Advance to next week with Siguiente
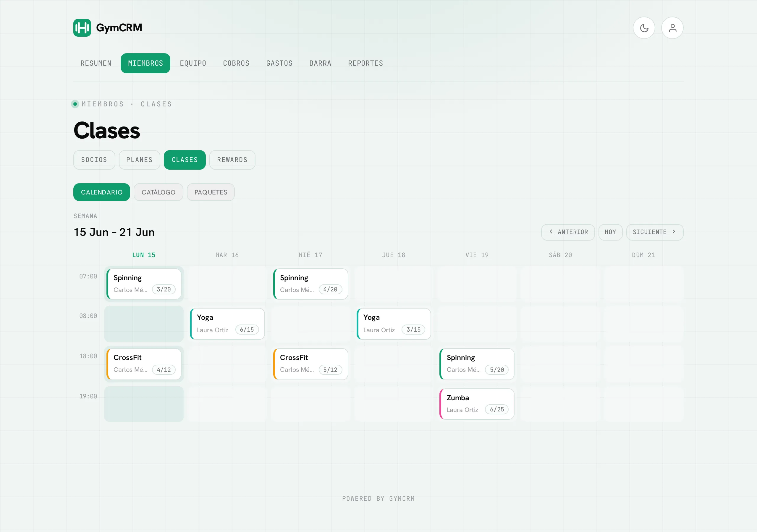Image resolution: width=757 pixels, height=532 pixels. pos(654,232)
